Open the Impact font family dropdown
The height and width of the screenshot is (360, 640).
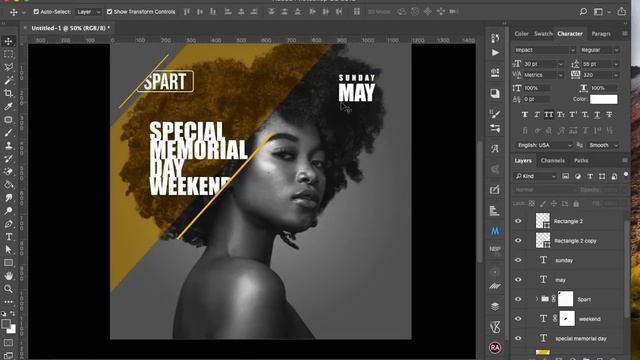[544, 50]
